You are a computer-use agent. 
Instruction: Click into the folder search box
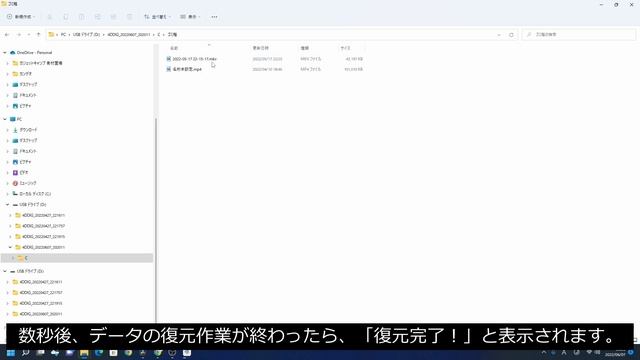tap(579, 35)
